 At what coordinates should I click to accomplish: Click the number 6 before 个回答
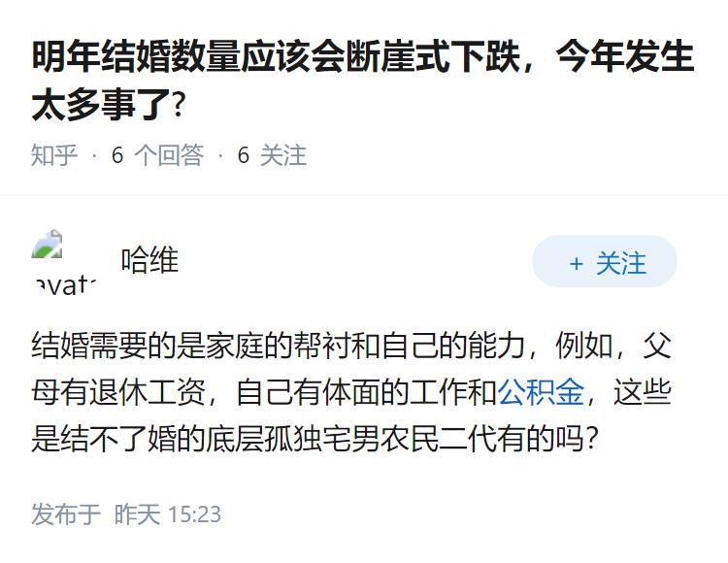click(117, 155)
